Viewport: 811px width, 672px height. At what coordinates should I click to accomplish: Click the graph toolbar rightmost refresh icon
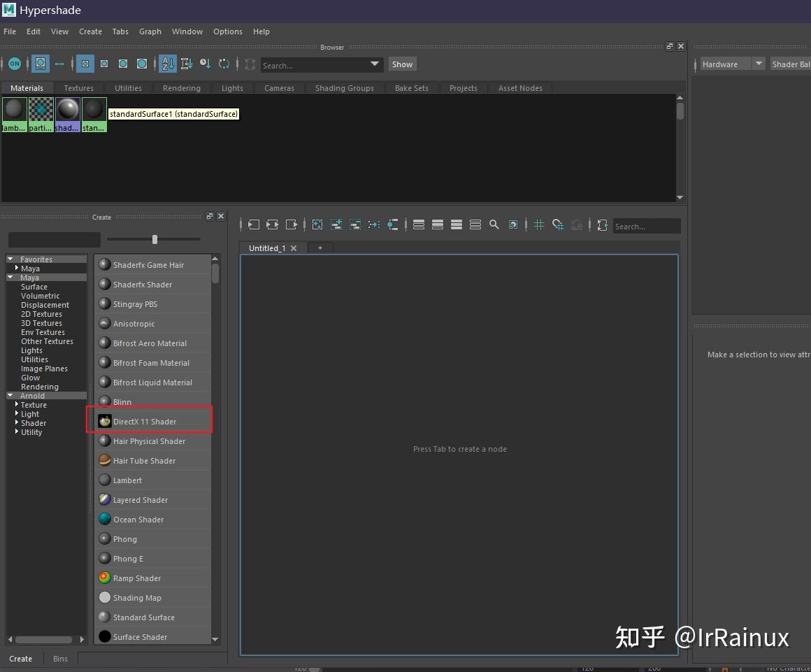603,224
